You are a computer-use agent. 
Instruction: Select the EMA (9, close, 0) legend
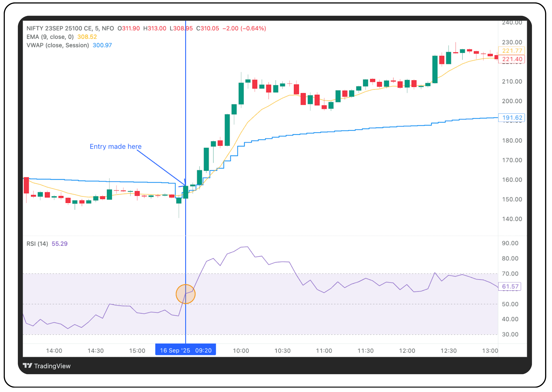50,37
